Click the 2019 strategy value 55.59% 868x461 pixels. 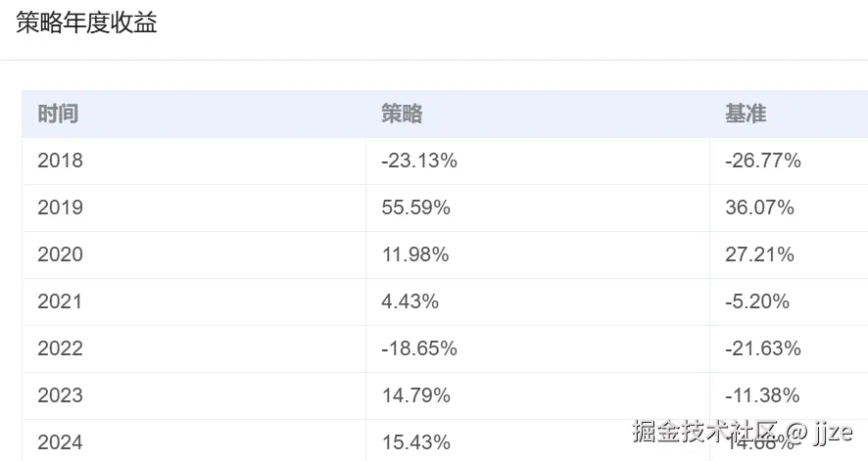pos(415,207)
